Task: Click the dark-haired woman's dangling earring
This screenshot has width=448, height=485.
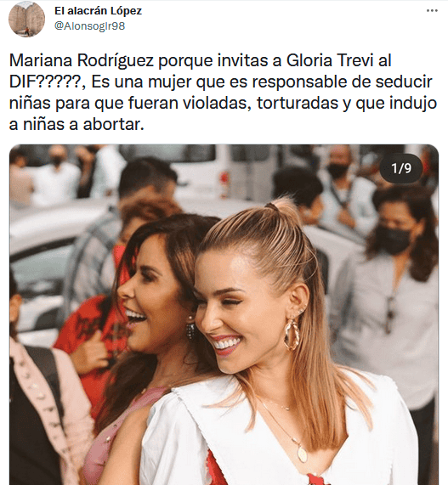Action: coord(190,328)
